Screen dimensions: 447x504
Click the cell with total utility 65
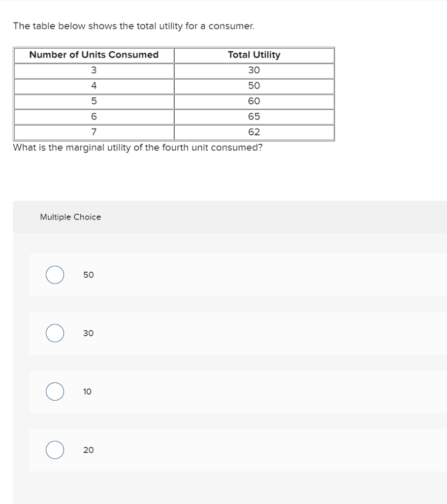(x=254, y=117)
